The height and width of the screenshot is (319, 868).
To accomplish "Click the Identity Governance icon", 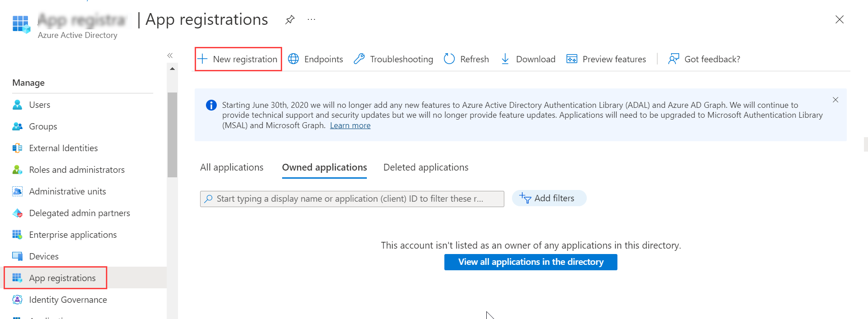I will [18, 300].
